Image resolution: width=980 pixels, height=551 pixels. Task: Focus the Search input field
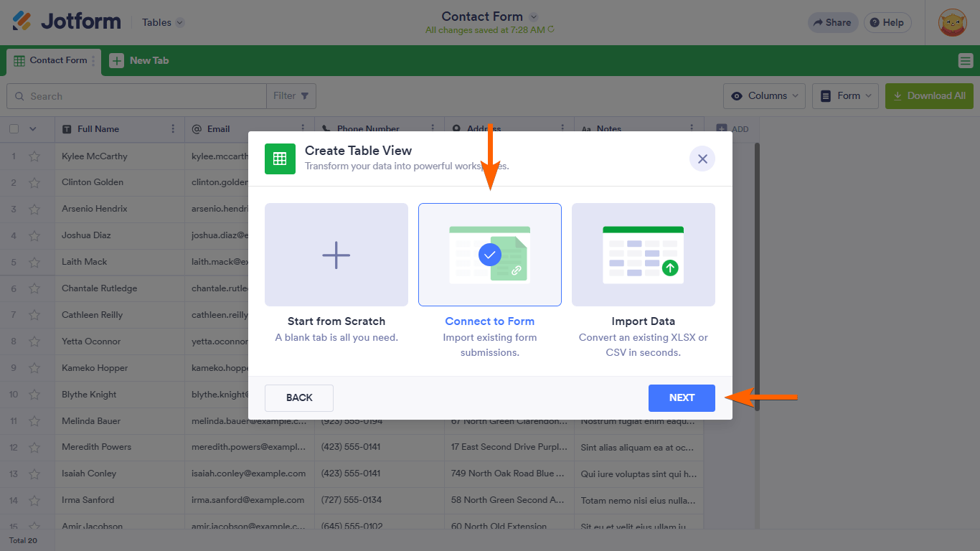point(136,96)
